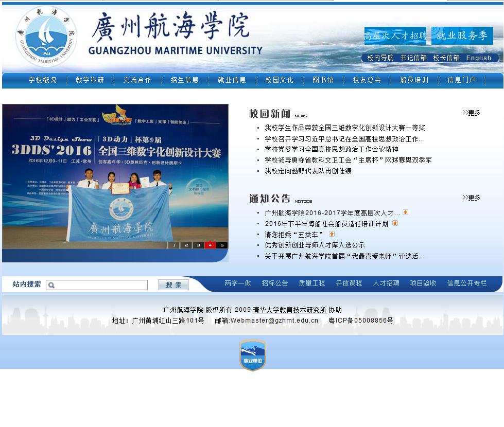
Task: Click the 搜索 button
Action: pos(173,284)
